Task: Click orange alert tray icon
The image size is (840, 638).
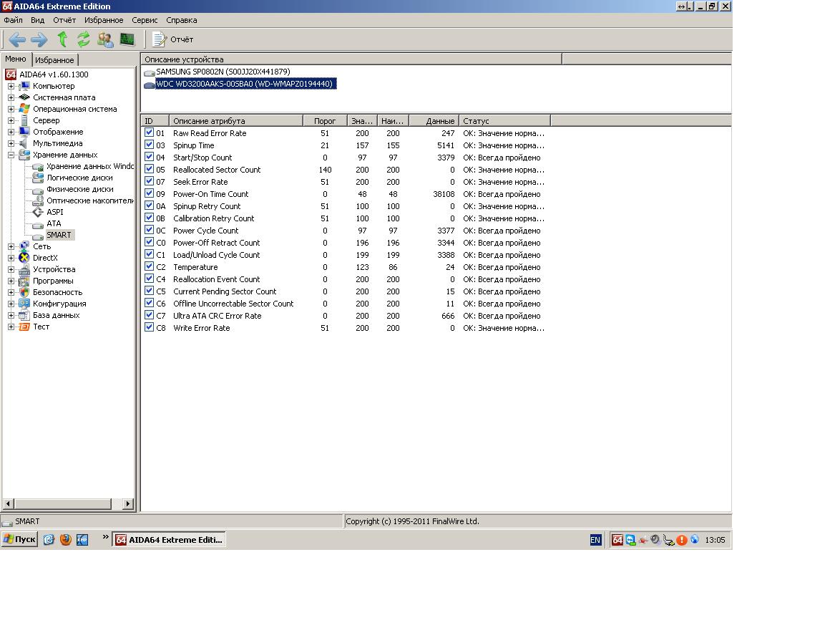Action: point(681,540)
